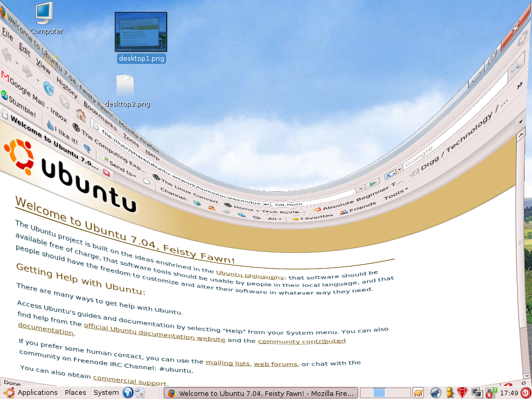Screen dimensions: 532x399
Task: Open the Forward button history dropdown arrow
Action: [37, 80]
